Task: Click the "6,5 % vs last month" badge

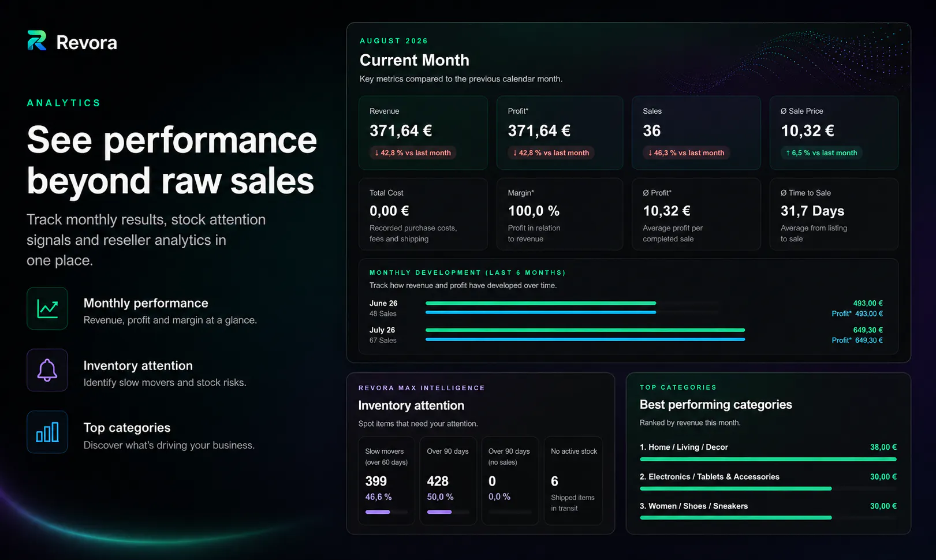Action: click(x=822, y=153)
